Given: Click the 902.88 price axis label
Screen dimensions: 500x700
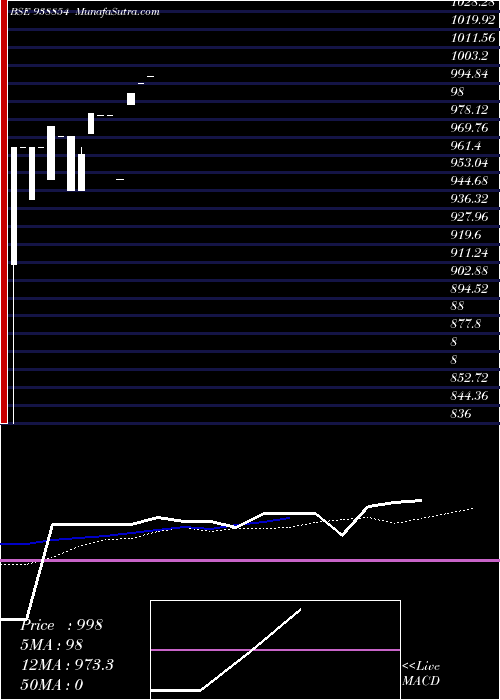Looking at the screenshot, I should click(470, 270).
